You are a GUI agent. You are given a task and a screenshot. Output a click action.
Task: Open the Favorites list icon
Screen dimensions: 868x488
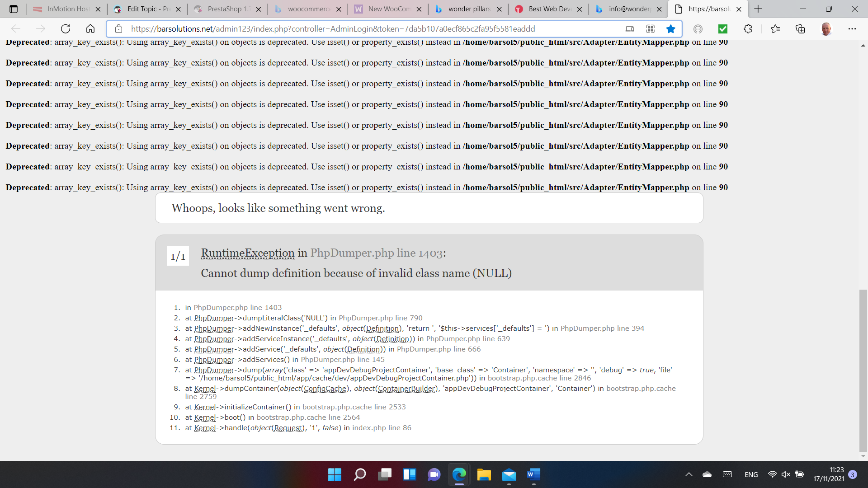pos(775,29)
